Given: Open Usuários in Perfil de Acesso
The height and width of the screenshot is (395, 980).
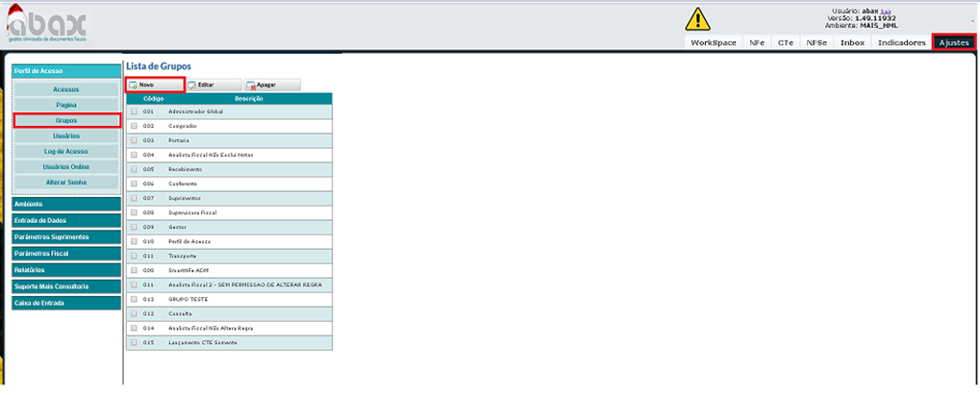Looking at the screenshot, I should click(66, 136).
